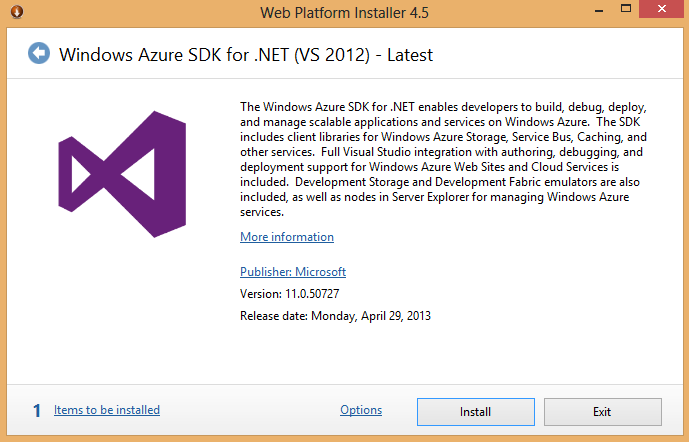View the Items to be installed link

click(107, 410)
